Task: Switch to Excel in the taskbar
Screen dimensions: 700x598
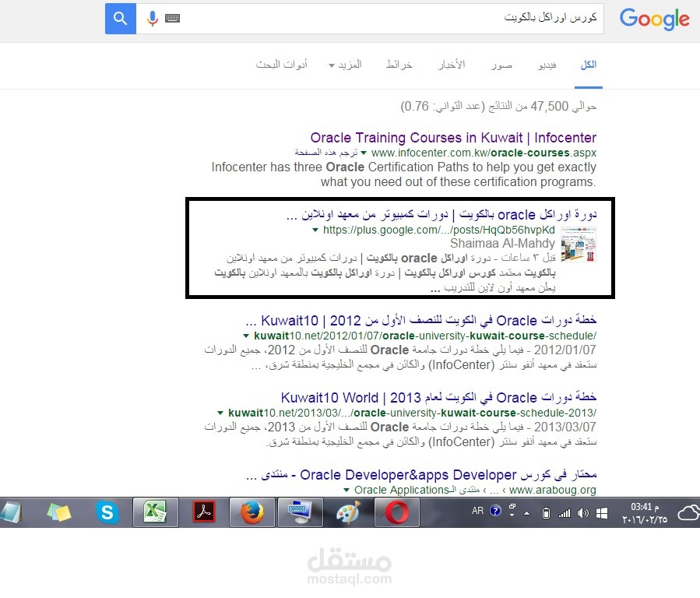Action: point(156,512)
